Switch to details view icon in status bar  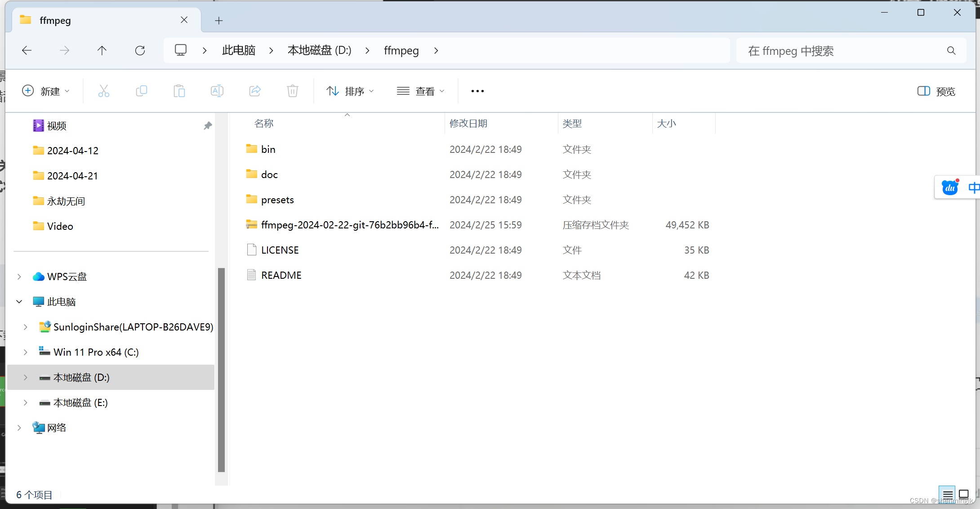pyautogui.click(x=948, y=494)
